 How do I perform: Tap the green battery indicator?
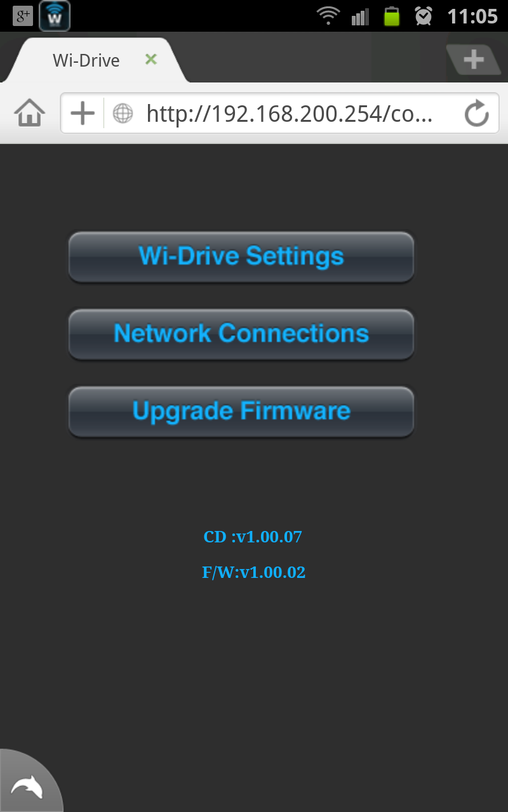pyautogui.click(x=392, y=16)
